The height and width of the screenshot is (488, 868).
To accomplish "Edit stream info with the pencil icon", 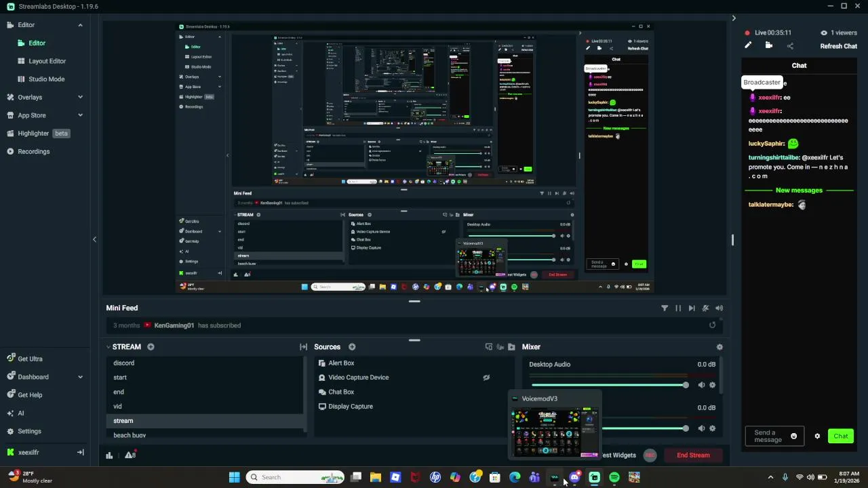I will (748, 45).
